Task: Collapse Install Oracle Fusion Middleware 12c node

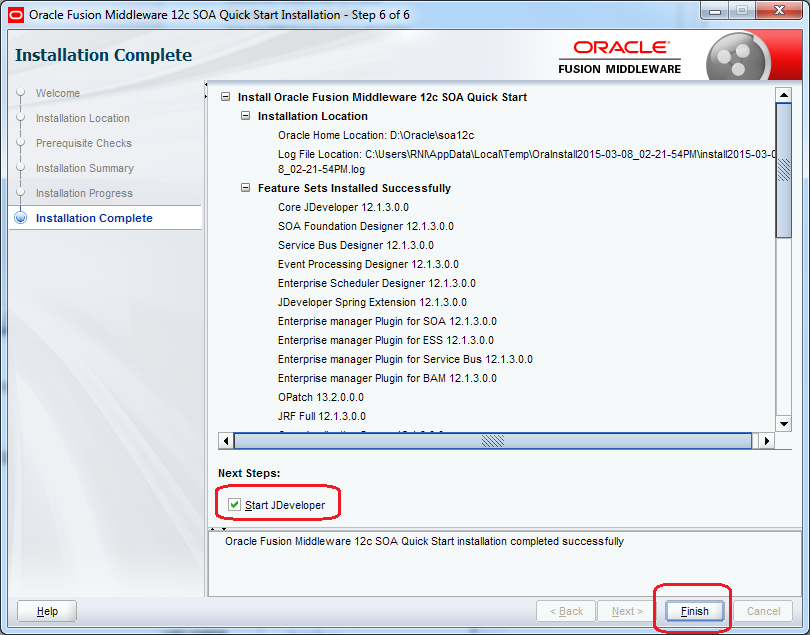Action: 225,97
